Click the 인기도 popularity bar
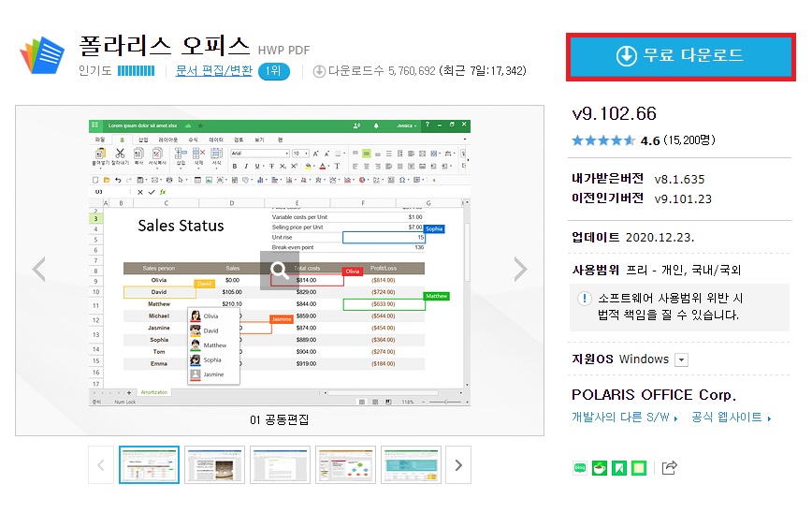Screen dimensions: 812x528 pos(136,71)
